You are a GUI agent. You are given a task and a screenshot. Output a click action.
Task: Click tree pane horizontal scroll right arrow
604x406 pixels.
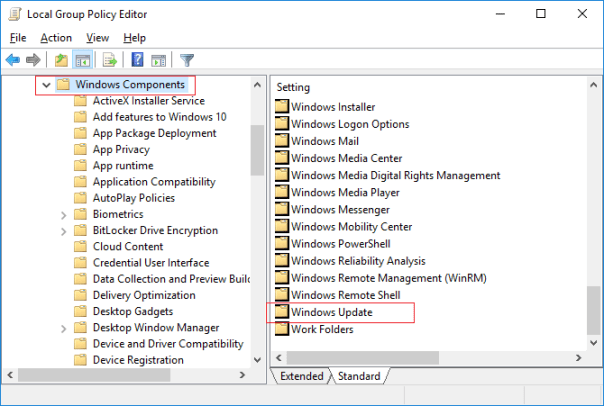(x=242, y=375)
